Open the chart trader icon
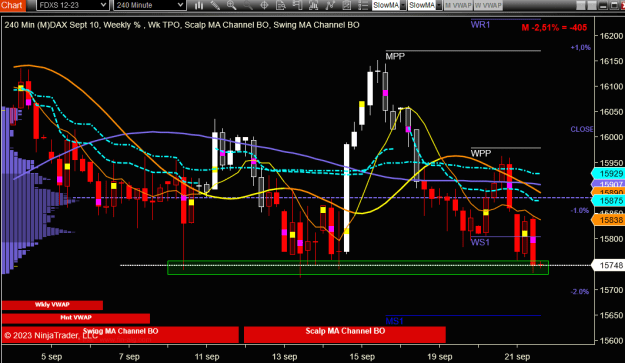Screen dimensions: 625x363 pos(297,5)
